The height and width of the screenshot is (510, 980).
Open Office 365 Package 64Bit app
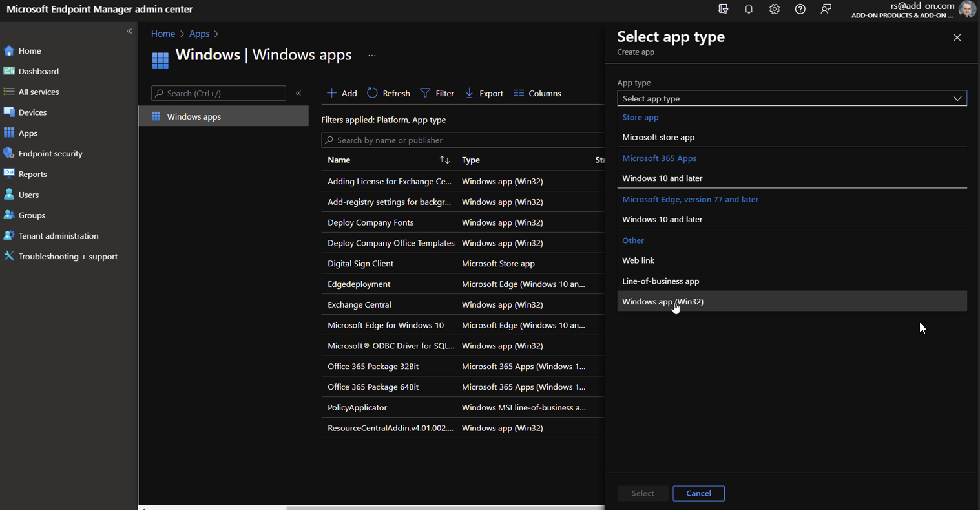[373, 387]
